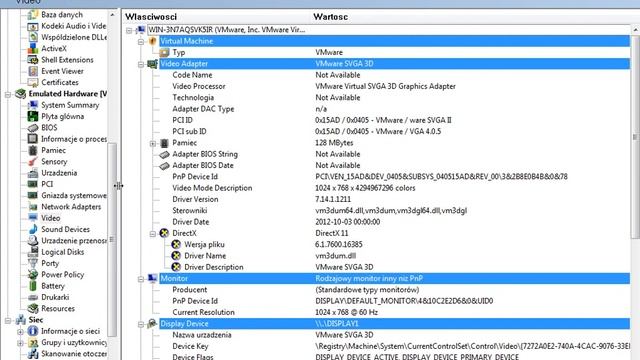Viewport: 640px width, 360px height.
Task: Click the Logical Disks icon
Action: pos(33,252)
